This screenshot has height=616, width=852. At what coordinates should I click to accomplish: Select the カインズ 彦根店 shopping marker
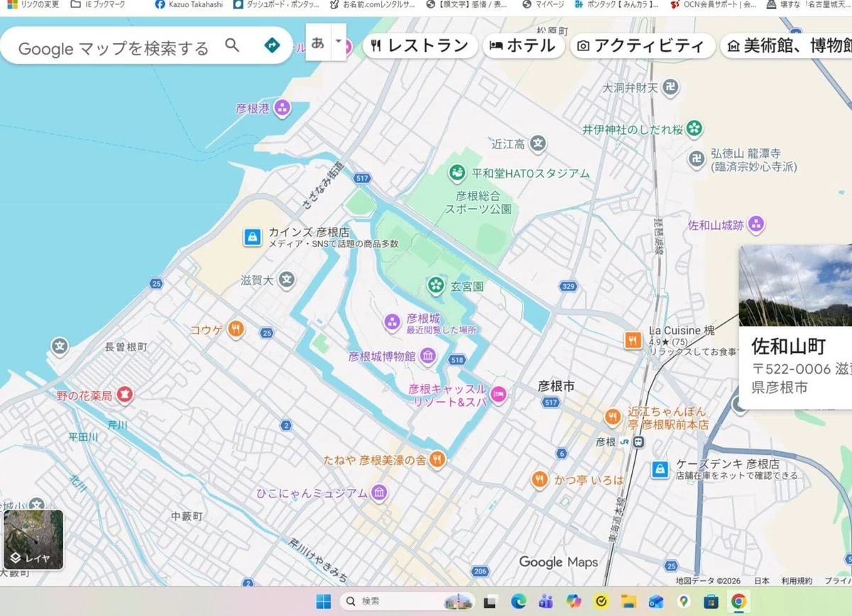point(252,237)
